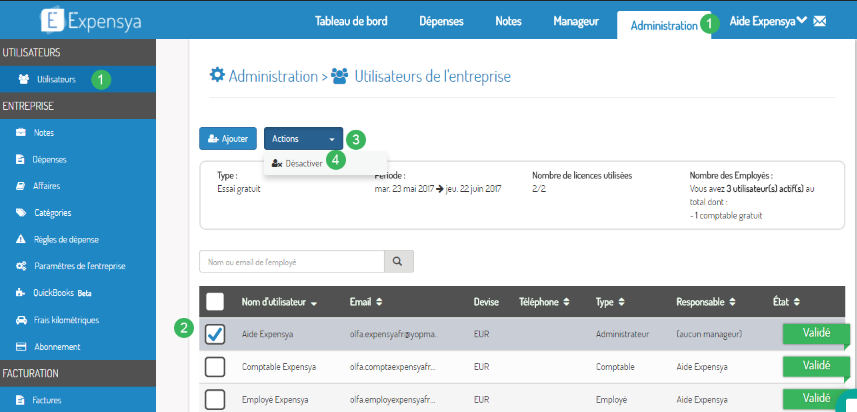Click the Règles de dépense warning icon

(x=21, y=239)
